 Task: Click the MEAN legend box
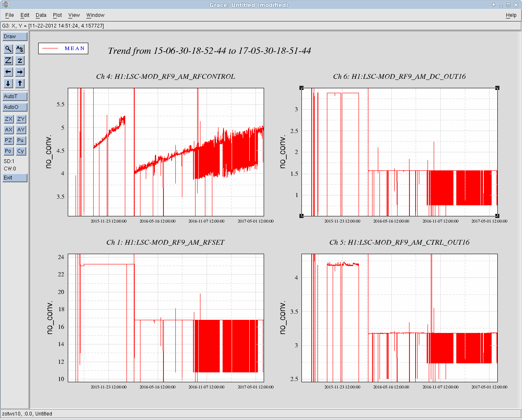(x=63, y=48)
